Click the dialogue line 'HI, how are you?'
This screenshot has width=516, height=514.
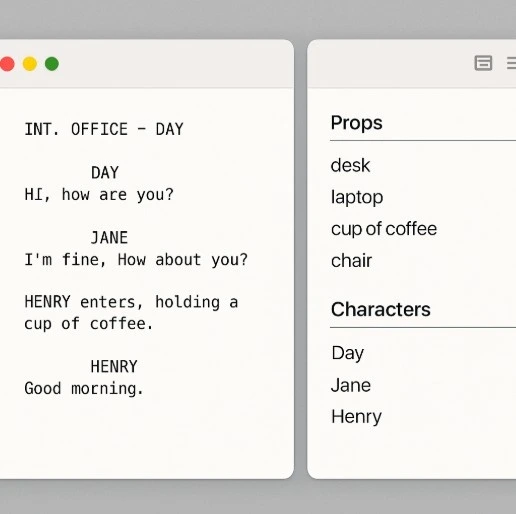tap(99, 195)
